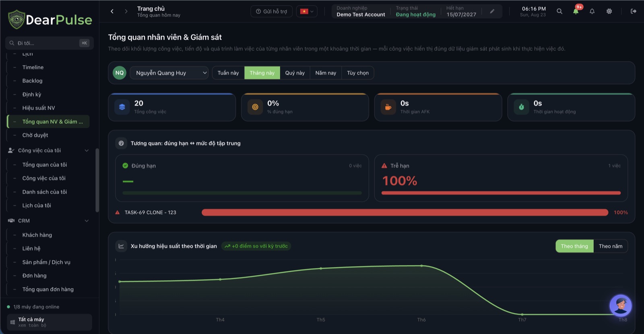Open the chat assistant avatar
Image resolution: width=644 pixels, height=334 pixels.
(x=621, y=306)
